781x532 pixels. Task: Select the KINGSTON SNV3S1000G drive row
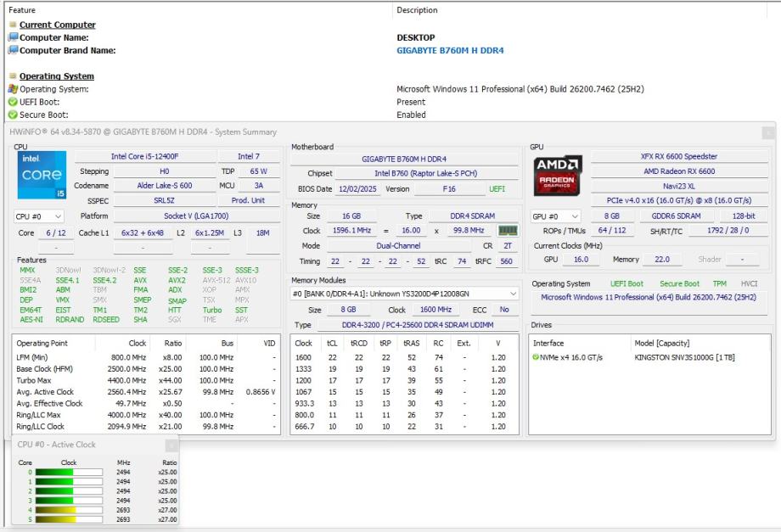[x=649, y=357]
